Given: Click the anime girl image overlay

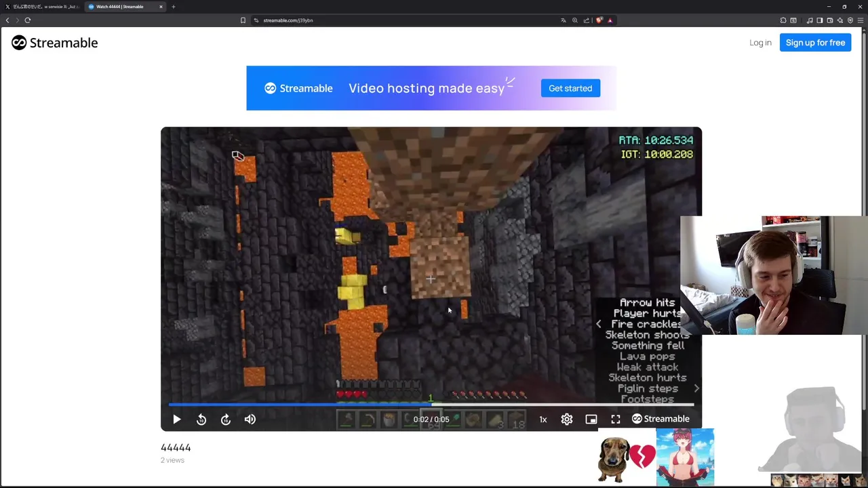Looking at the screenshot, I should [x=685, y=457].
